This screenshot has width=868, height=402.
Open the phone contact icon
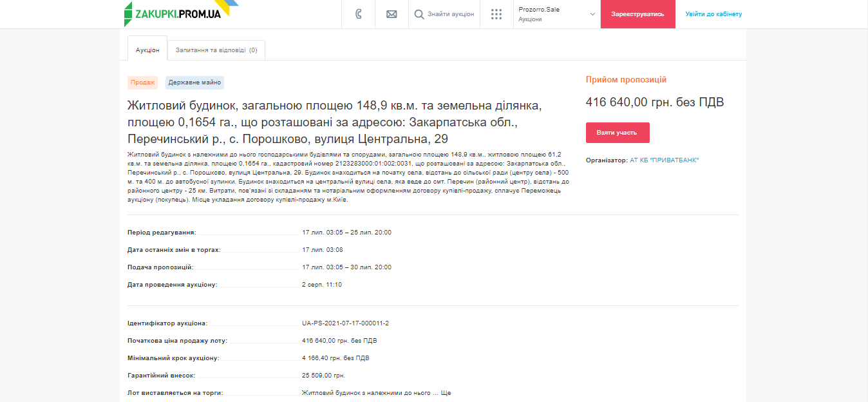pos(359,14)
